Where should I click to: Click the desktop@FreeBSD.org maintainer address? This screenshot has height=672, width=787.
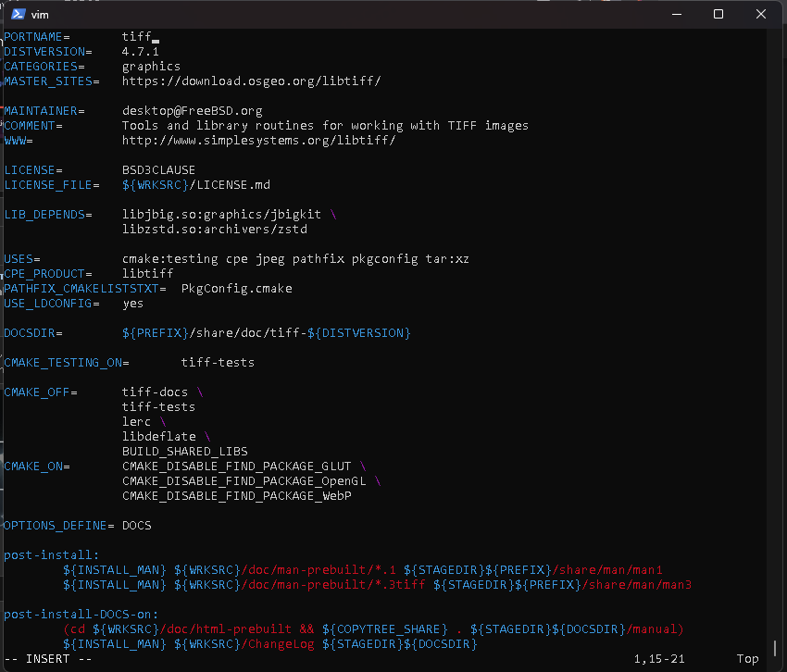[193, 111]
